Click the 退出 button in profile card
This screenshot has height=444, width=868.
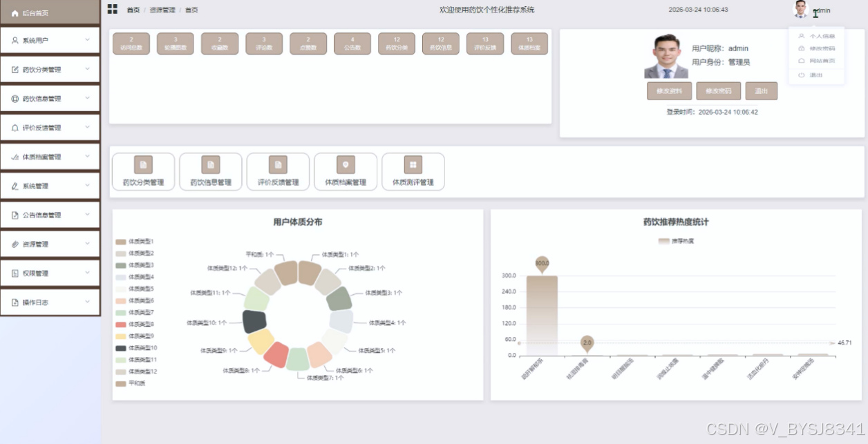point(762,91)
